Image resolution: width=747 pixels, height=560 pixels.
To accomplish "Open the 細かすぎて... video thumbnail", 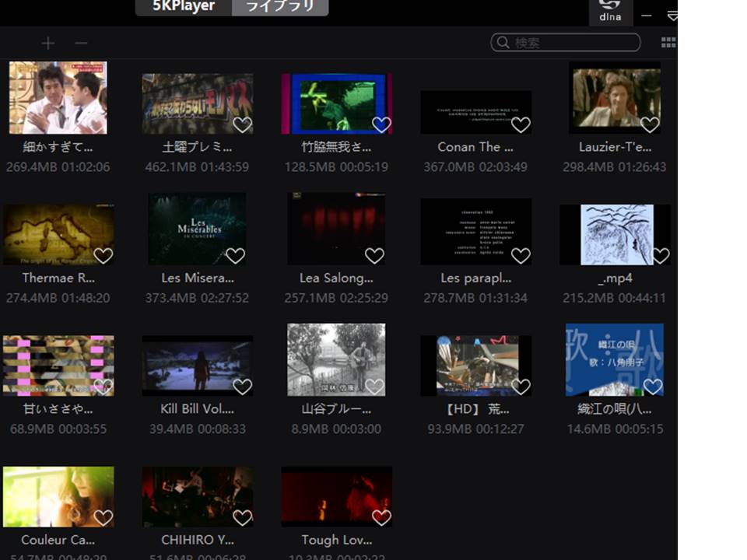I will tap(58, 98).
